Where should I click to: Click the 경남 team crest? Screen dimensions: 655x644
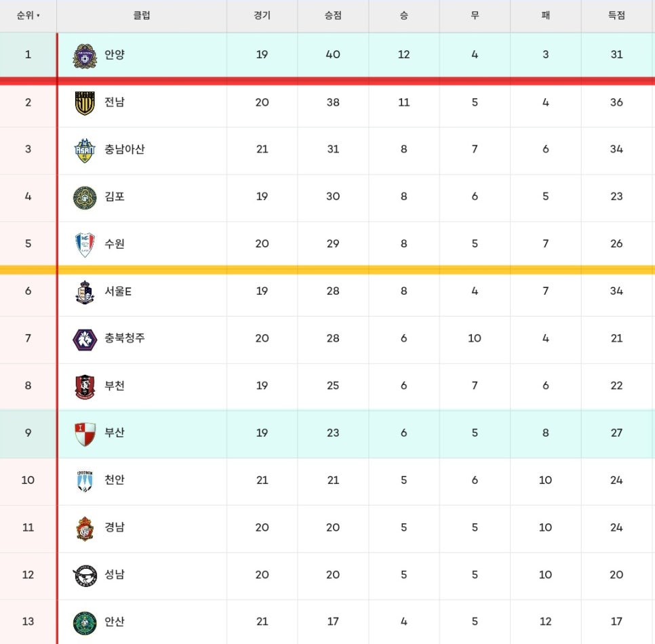coord(85,529)
